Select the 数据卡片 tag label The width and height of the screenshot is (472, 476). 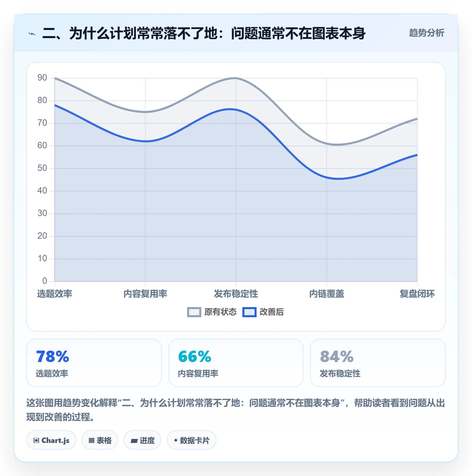[195, 440]
